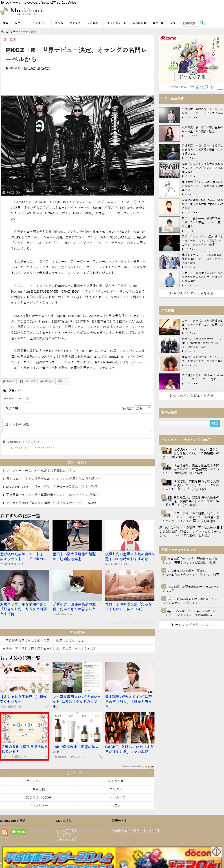Click the コメントを追加 comment box
Image resolution: width=224 pixels, height=868 pixels.
click(x=77, y=426)
